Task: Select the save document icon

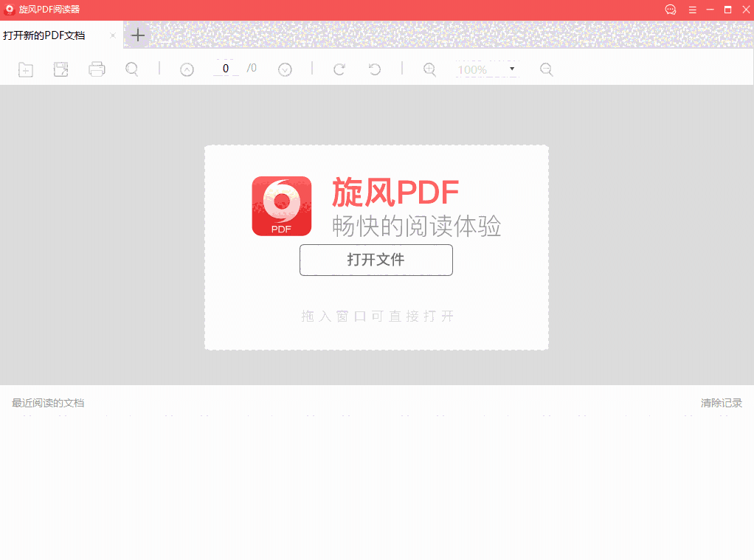Action: (60, 69)
